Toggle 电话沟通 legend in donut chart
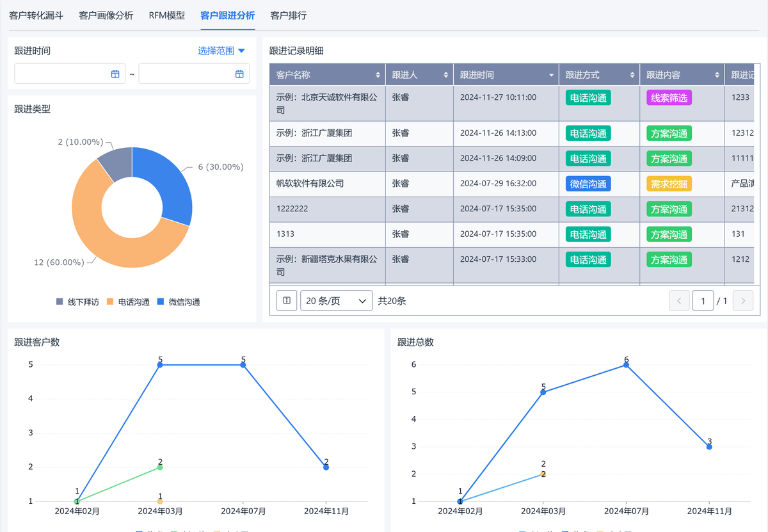Screen dimensions: 768x532 pos(127,302)
